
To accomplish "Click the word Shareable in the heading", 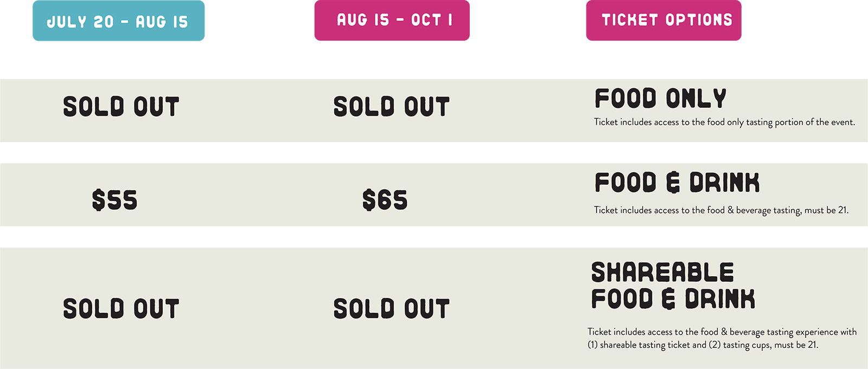I will (x=662, y=272).
